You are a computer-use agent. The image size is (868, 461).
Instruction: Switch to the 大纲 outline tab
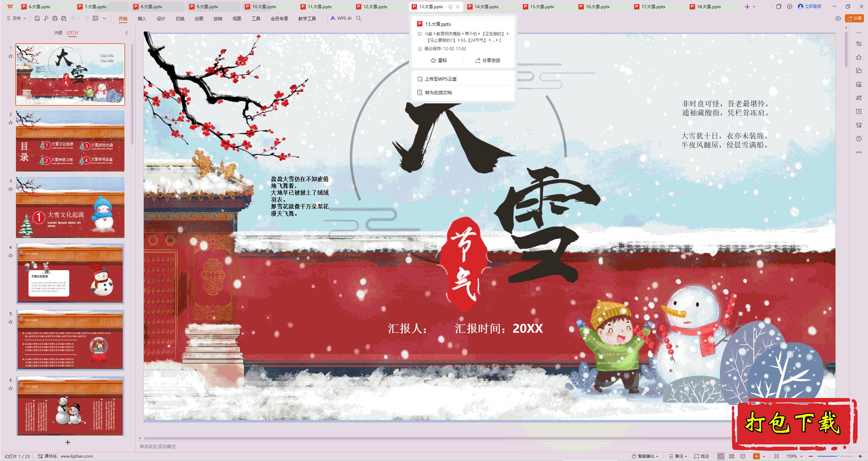pyautogui.click(x=58, y=33)
